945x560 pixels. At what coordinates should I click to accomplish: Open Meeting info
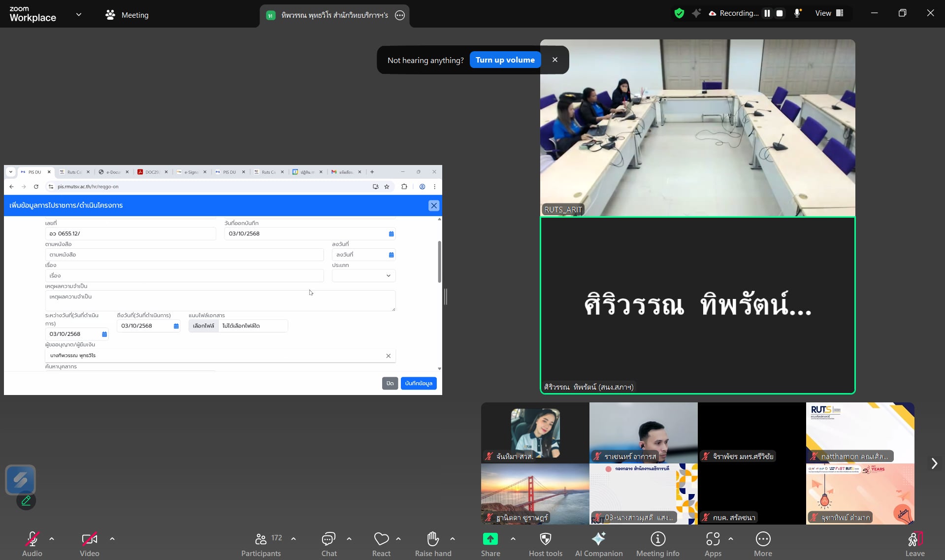pos(657,544)
